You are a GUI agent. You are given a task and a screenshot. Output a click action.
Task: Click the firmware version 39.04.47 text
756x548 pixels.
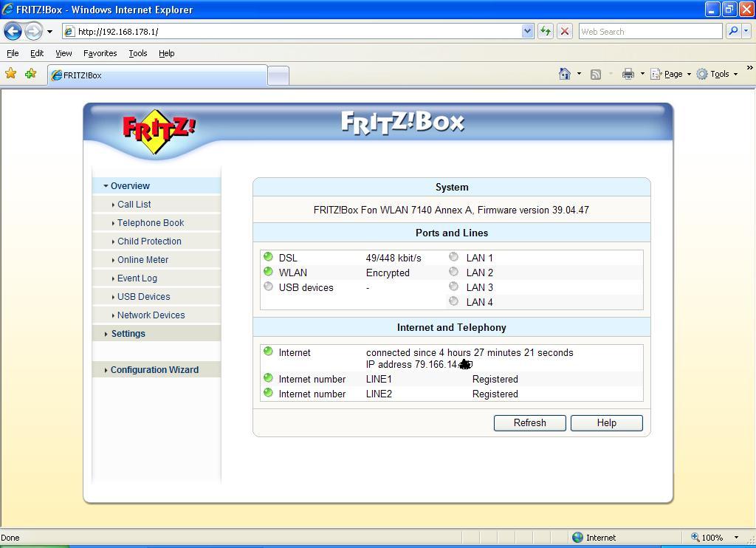[533, 210]
